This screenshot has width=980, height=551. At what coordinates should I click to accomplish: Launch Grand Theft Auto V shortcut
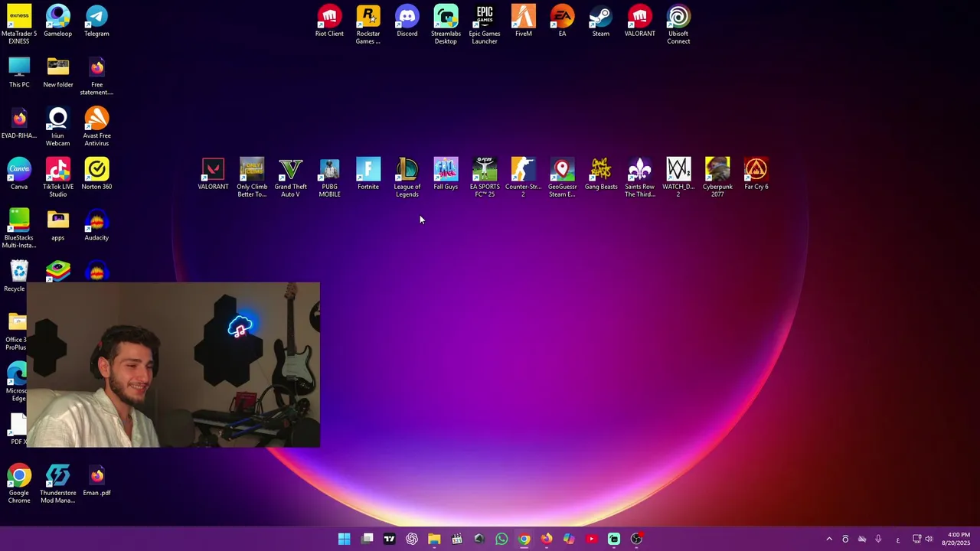point(290,178)
